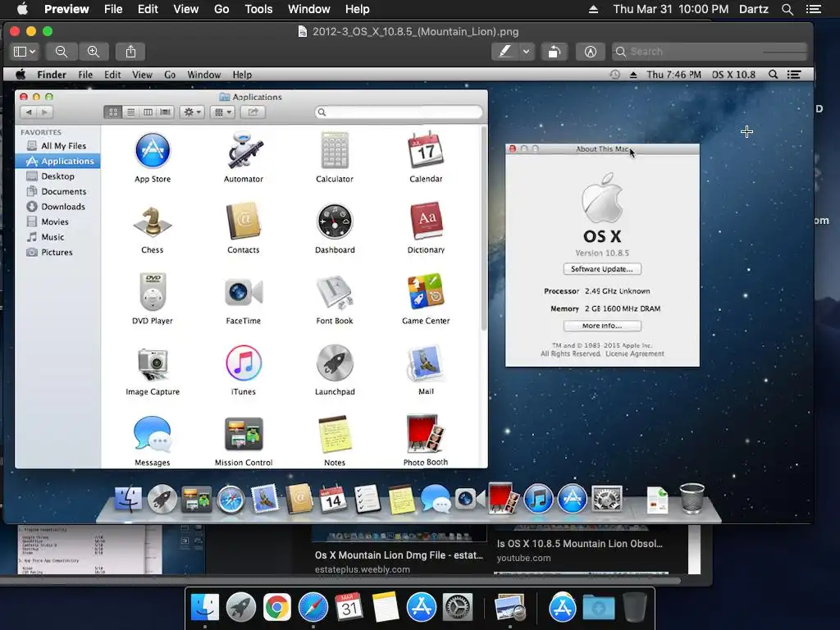Click the horizontal scrollbar below browser results
Screen dimensions: 840x630
(x=341, y=581)
